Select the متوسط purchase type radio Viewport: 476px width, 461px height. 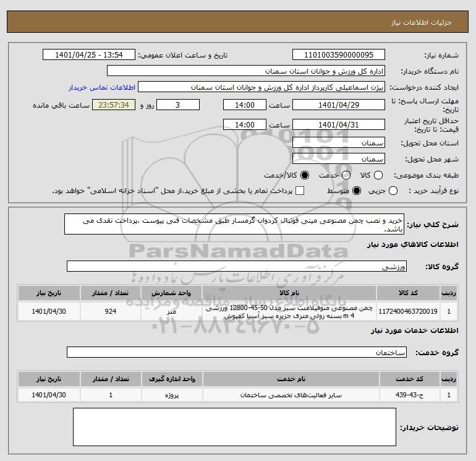pyautogui.click(x=357, y=191)
